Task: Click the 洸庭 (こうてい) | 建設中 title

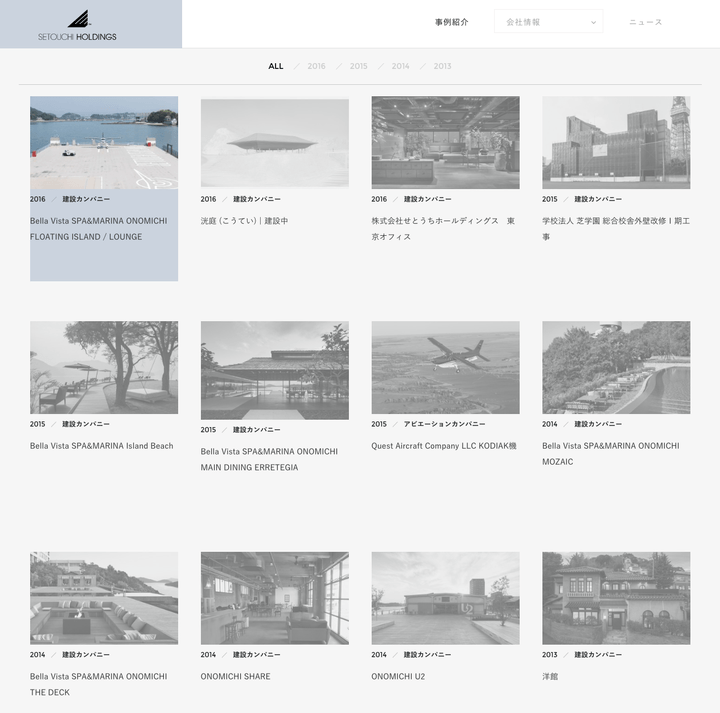Action: coord(244,221)
